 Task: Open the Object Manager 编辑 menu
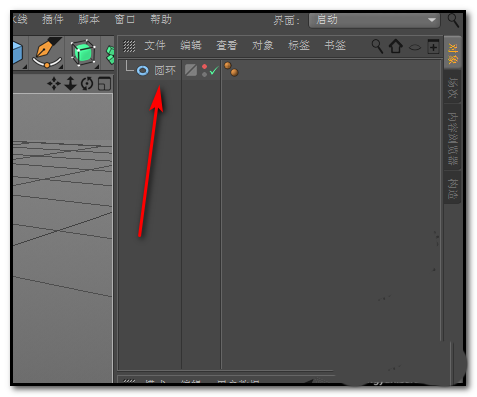191,45
